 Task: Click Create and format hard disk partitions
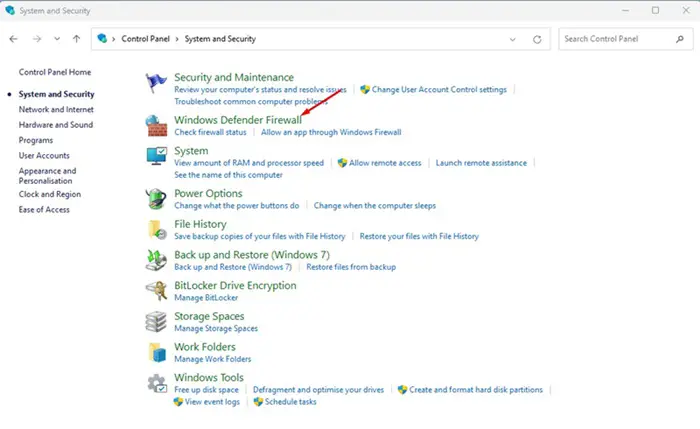coord(476,390)
